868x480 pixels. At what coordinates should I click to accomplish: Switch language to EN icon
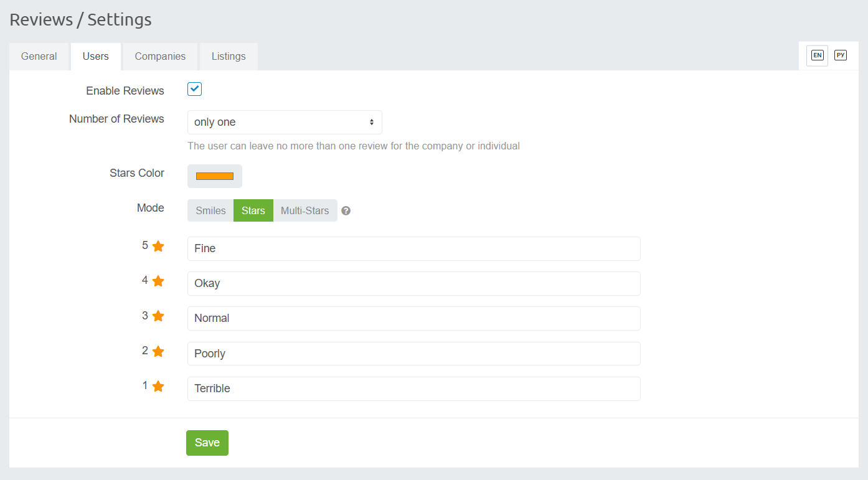tap(817, 55)
